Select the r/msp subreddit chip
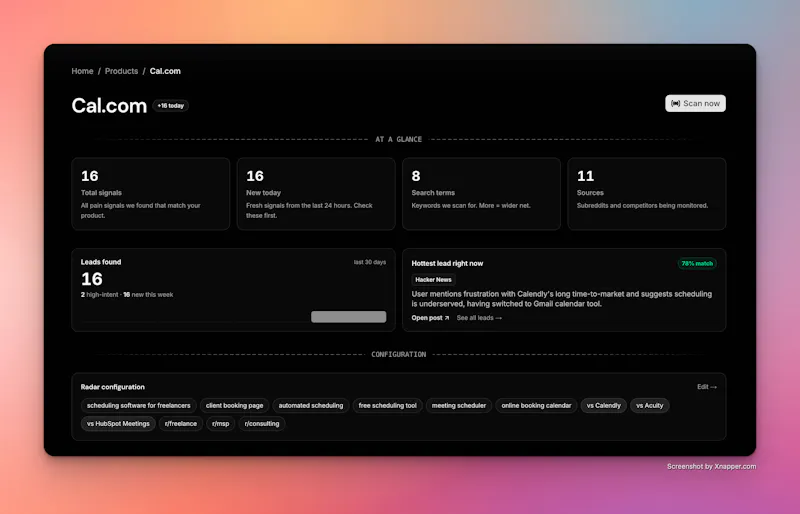This screenshot has width=800, height=514. coord(220,424)
